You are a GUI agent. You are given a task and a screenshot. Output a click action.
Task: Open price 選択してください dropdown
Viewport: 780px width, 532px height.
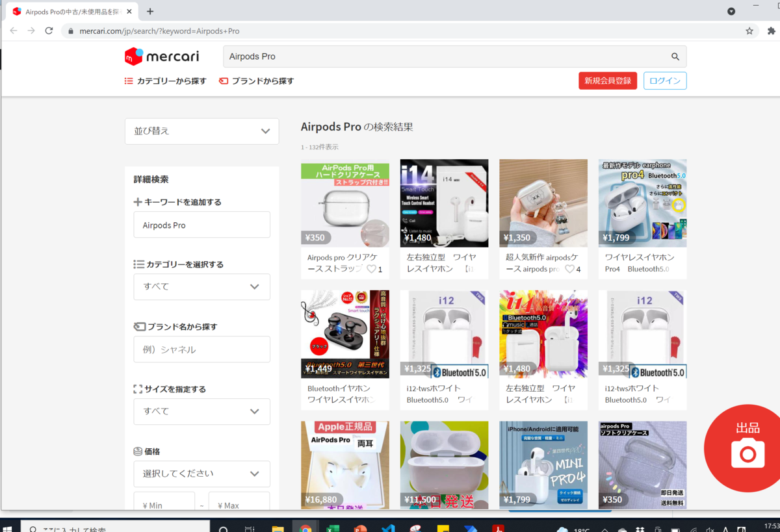click(201, 474)
